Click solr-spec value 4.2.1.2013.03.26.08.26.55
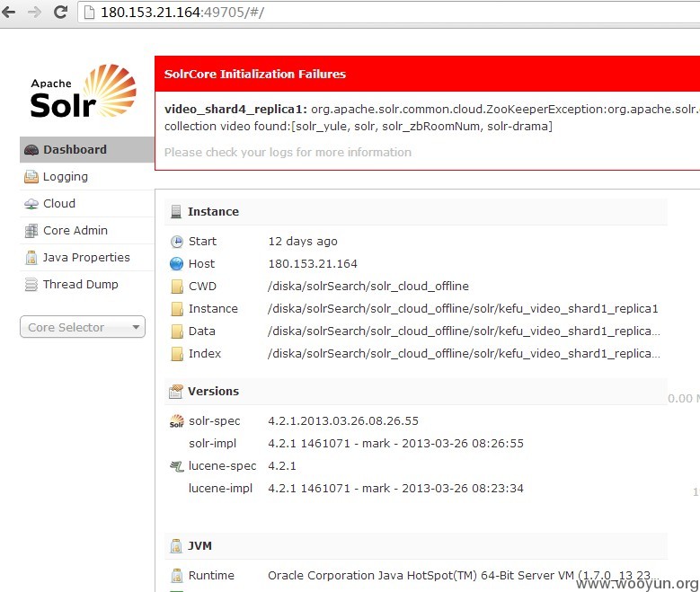 [343, 421]
